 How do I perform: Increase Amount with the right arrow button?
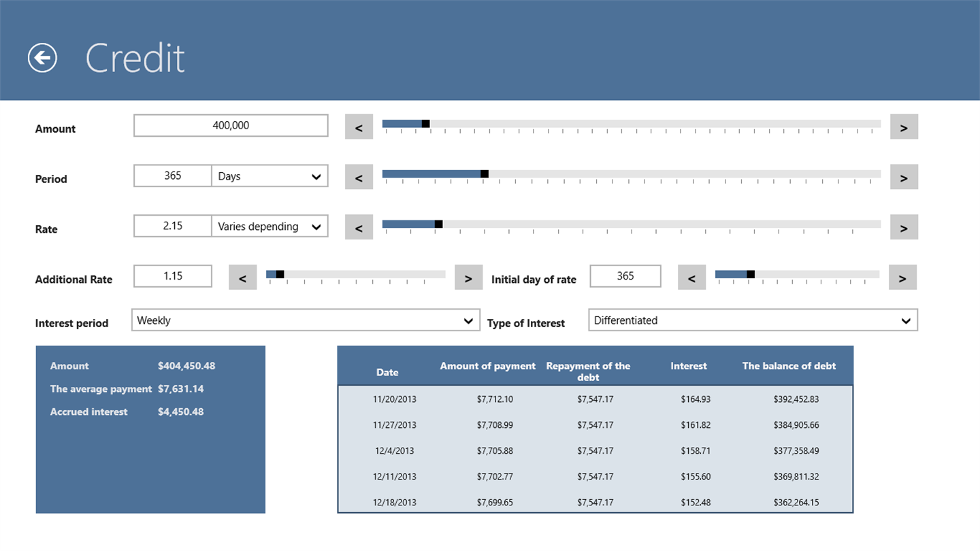(904, 127)
